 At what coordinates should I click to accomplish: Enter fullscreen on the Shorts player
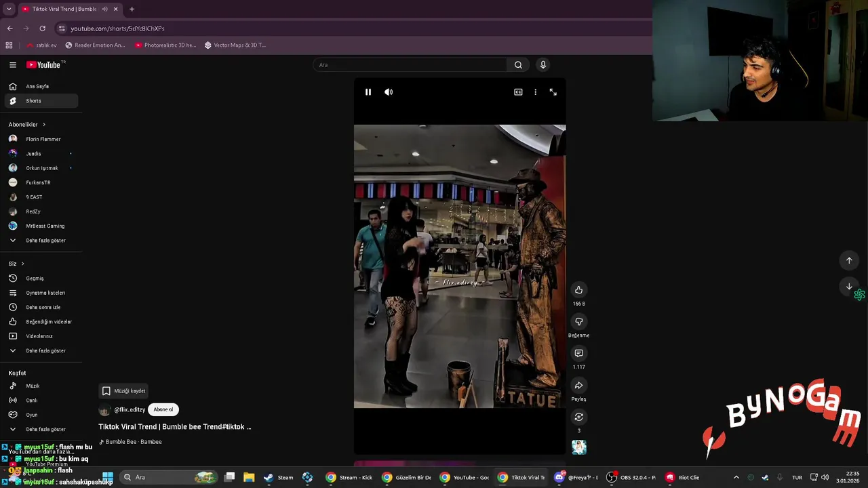click(553, 92)
